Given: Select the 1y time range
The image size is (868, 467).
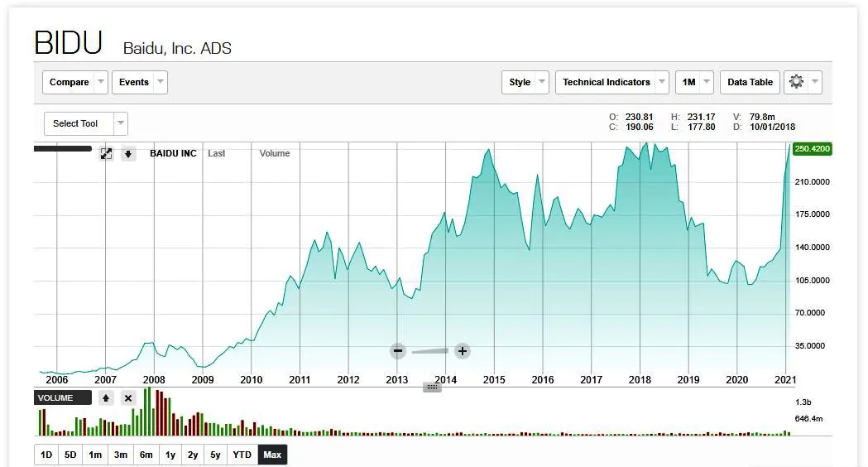Looking at the screenshot, I should (170, 455).
